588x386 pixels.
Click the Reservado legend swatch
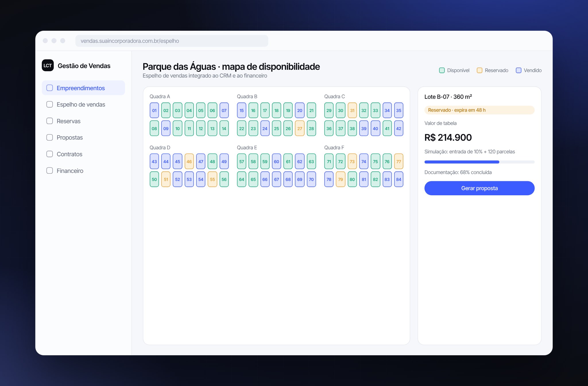(x=479, y=70)
